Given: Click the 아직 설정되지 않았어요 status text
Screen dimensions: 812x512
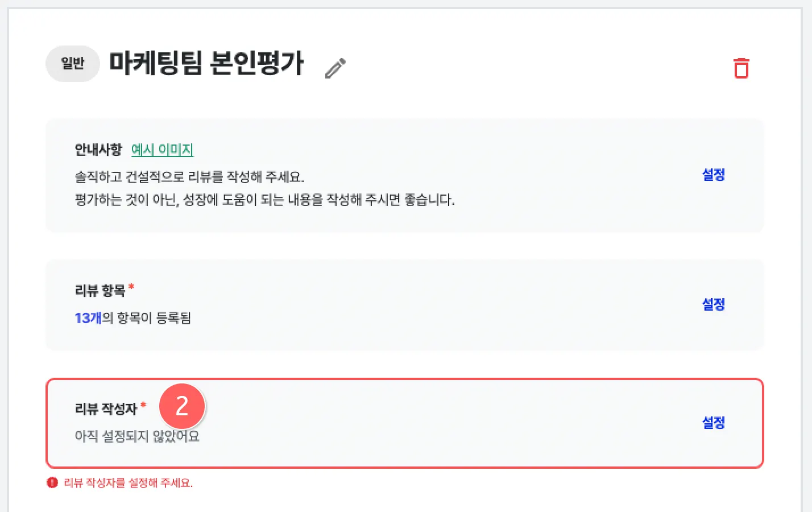Looking at the screenshot, I should tap(137, 436).
